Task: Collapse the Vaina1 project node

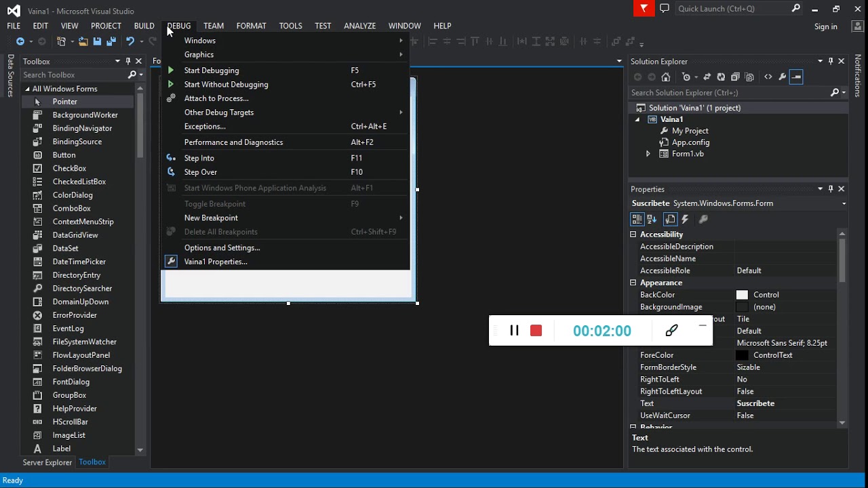Action: click(x=637, y=119)
